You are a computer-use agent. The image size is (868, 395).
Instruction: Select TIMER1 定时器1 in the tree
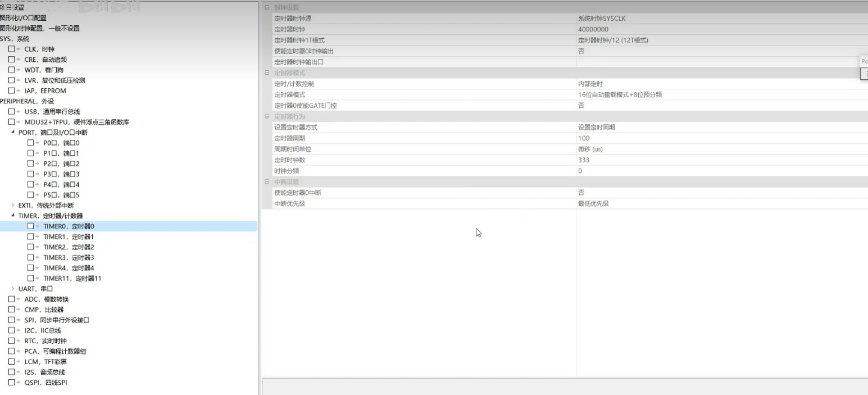point(68,237)
